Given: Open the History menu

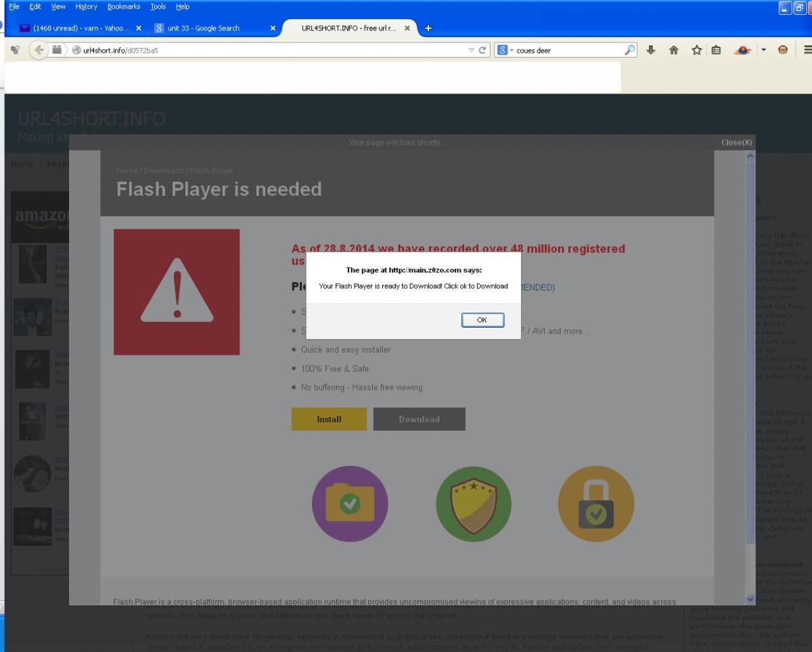Looking at the screenshot, I should click(x=87, y=7).
